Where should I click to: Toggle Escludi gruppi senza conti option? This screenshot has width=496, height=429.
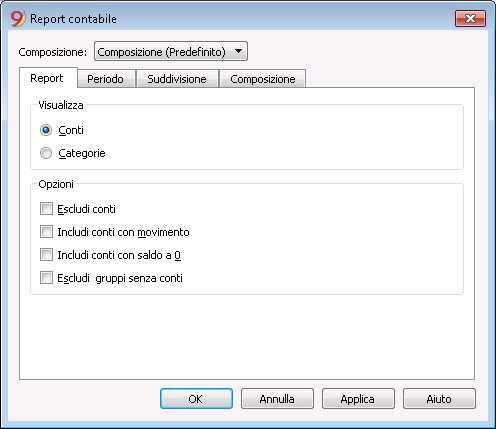[46, 278]
